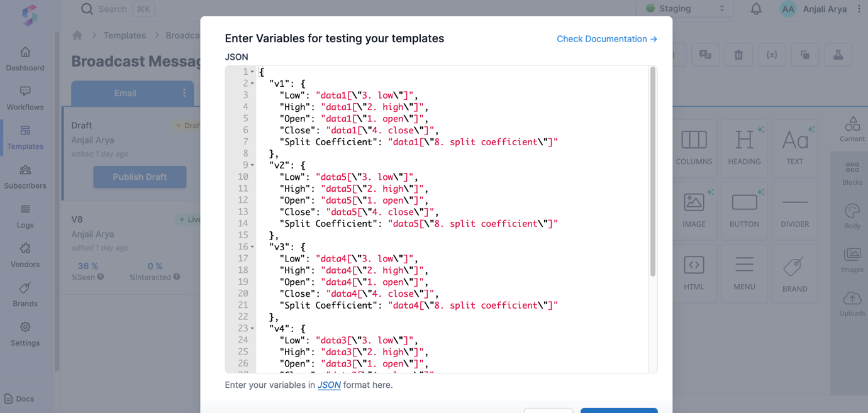Switch to Blocks panel tab
868x413 pixels.
[852, 173]
